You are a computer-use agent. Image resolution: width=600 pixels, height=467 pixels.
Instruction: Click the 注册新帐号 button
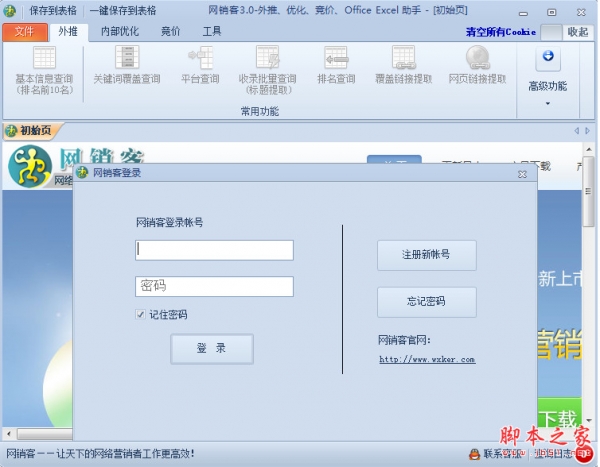point(427,255)
